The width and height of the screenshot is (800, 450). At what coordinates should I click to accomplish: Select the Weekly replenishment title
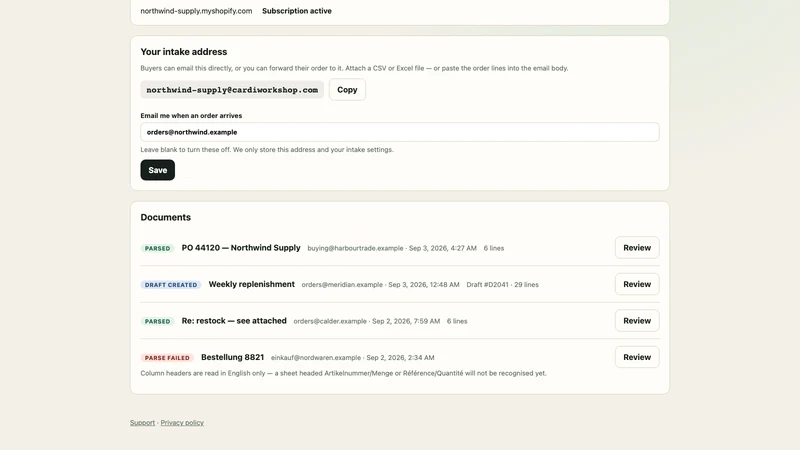[x=252, y=284]
